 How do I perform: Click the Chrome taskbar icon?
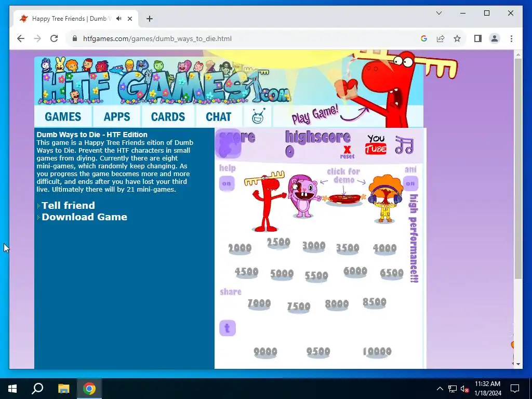point(89,389)
